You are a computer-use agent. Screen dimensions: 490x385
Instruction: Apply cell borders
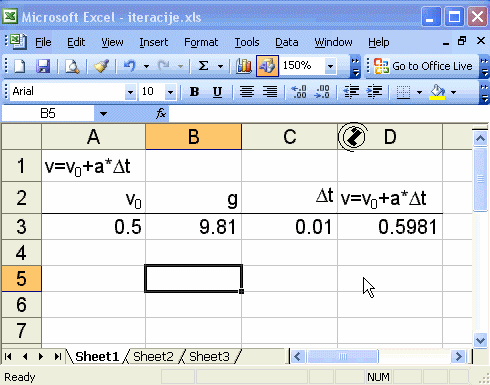[403, 92]
